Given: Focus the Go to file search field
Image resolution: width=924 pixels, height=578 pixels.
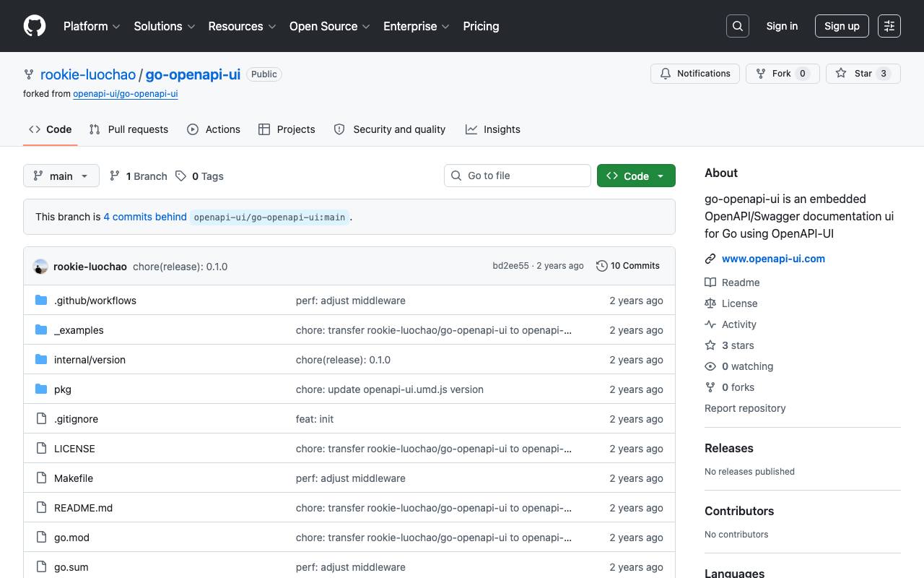Looking at the screenshot, I should point(518,176).
